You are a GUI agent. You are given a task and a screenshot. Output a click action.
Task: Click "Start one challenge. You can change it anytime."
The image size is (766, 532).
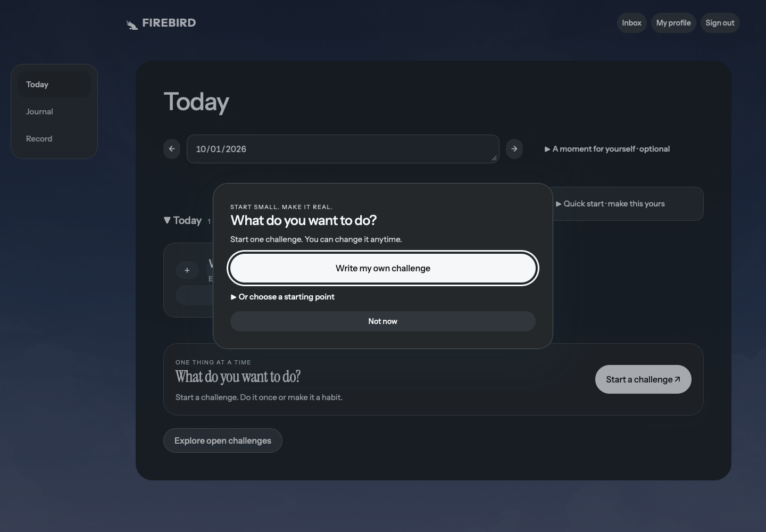coord(316,239)
